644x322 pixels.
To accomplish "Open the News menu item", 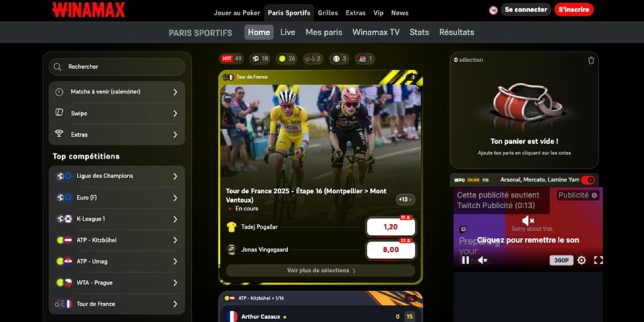I will pyautogui.click(x=400, y=13).
